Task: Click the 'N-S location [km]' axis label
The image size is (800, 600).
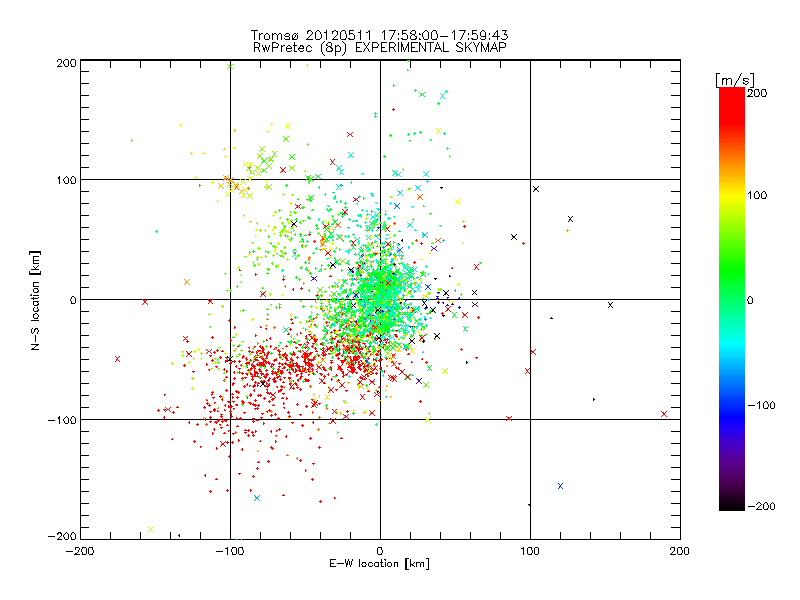Action: pyautogui.click(x=35, y=300)
